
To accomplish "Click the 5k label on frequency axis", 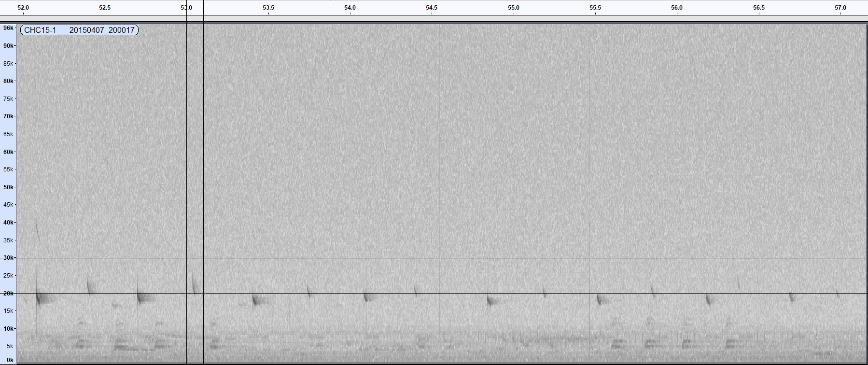I will 10,346.
